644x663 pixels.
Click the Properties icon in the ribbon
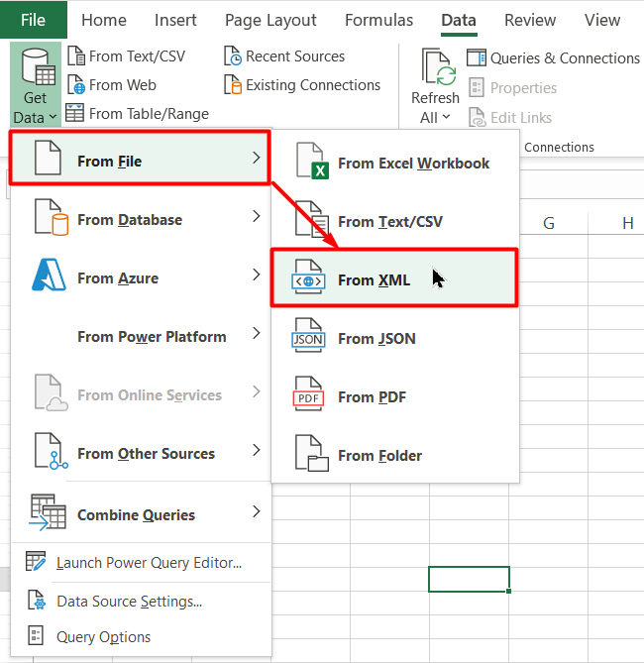point(477,87)
